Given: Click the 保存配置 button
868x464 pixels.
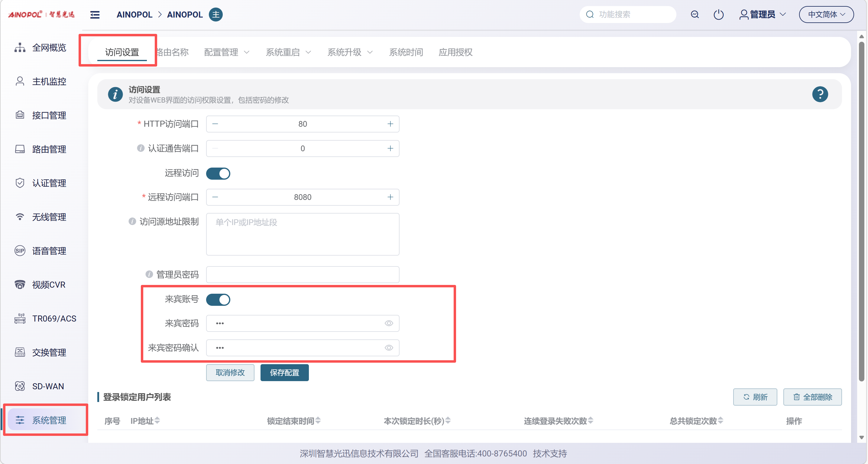Looking at the screenshot, I should (x=284, y=373).
